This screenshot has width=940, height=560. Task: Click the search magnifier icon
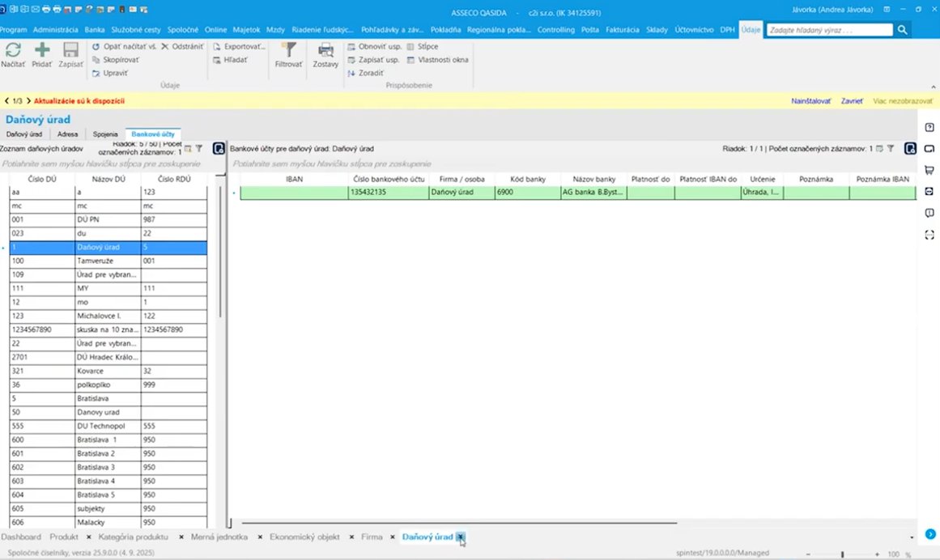point(902,29)
